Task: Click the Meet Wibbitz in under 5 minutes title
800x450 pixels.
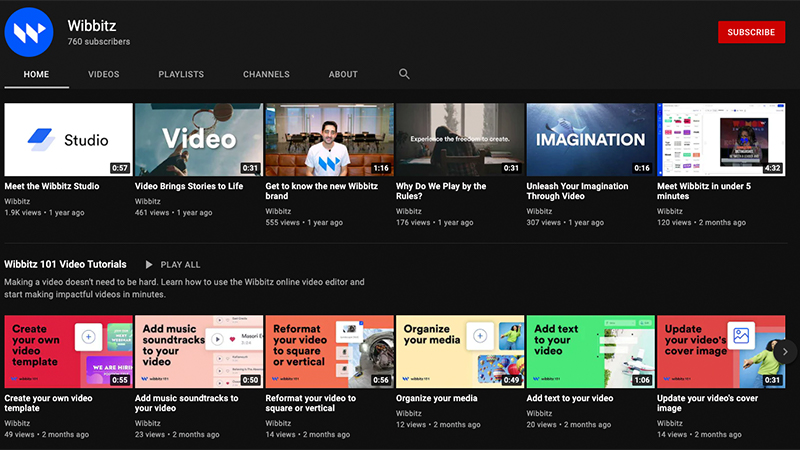Action: pyautogui.click(x=704, y=191)
